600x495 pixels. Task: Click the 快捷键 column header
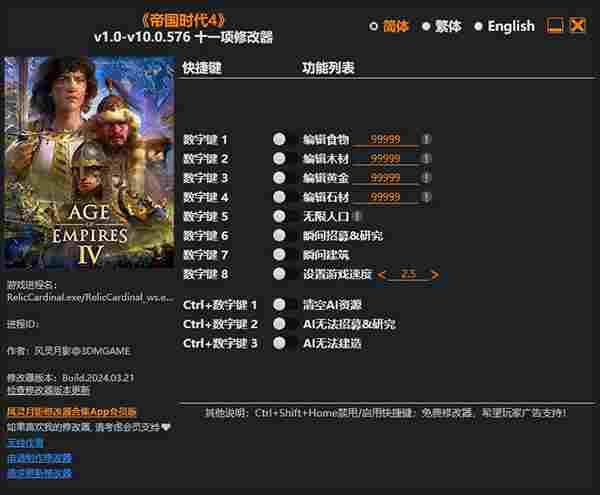tap(202, 68)
